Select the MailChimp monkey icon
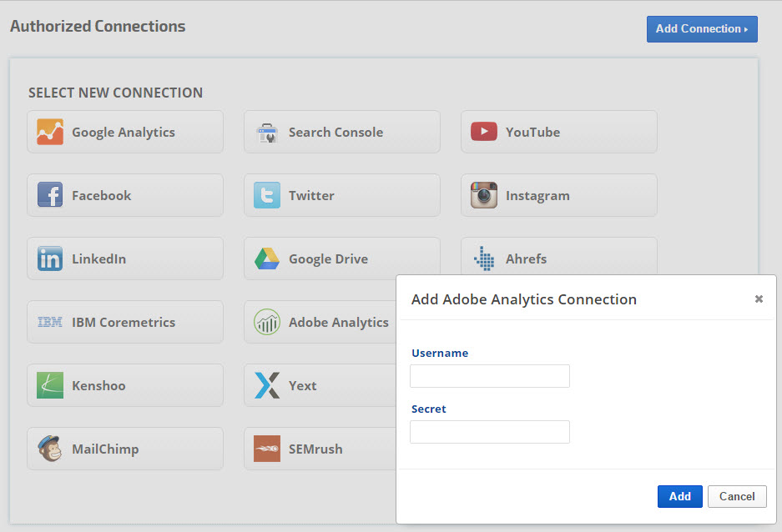 (x=50, y=449)
